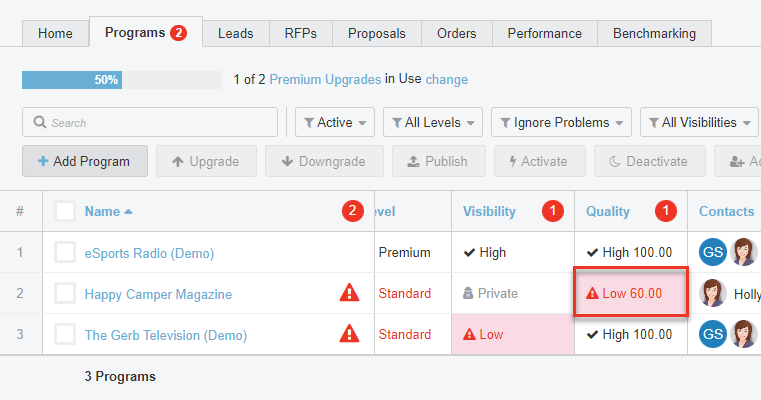Click the warning icon on Happy Camper Magazine row

pos(348,293)
